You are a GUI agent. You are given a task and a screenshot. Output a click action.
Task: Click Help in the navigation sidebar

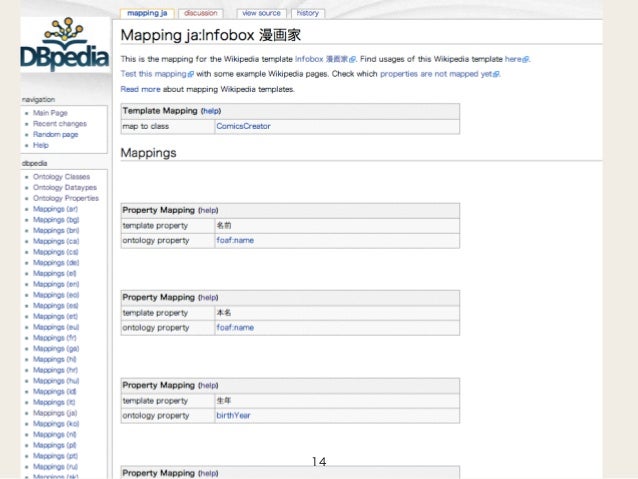(41, 145)
